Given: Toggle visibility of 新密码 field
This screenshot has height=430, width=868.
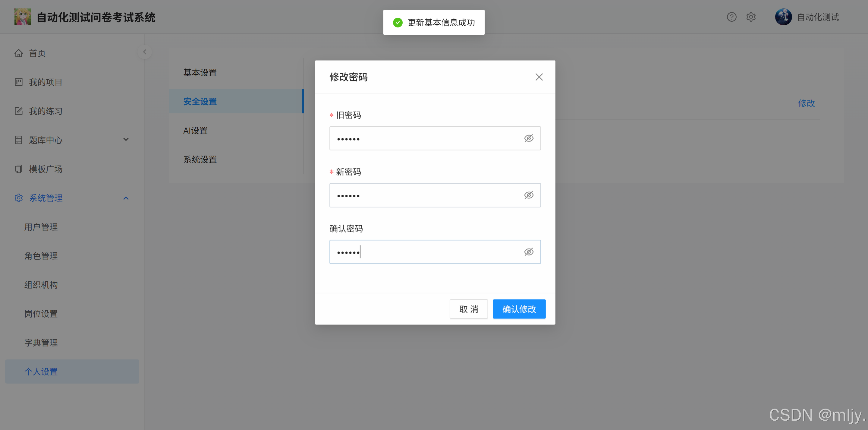Looking at the screenshot, I should coord(528,195).
